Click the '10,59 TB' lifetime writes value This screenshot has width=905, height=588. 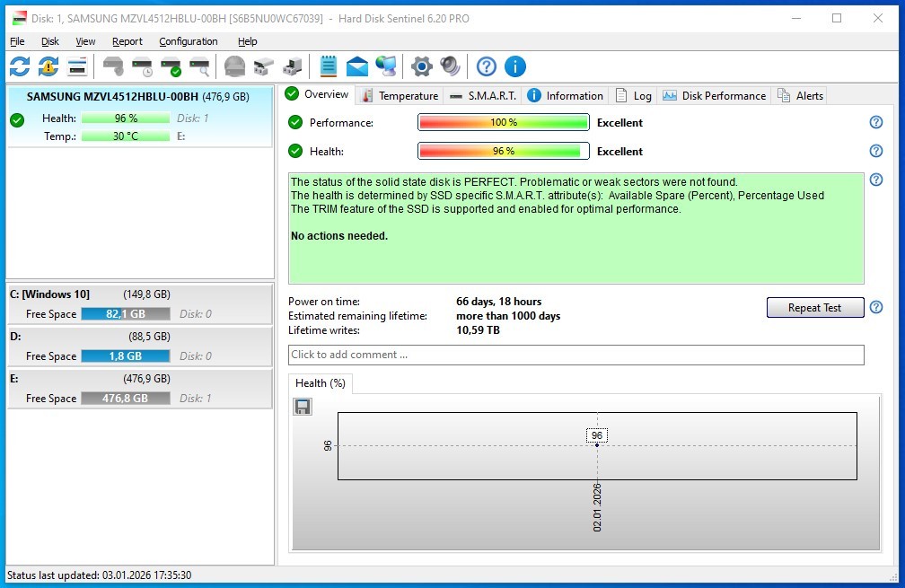tap(478, 330)
